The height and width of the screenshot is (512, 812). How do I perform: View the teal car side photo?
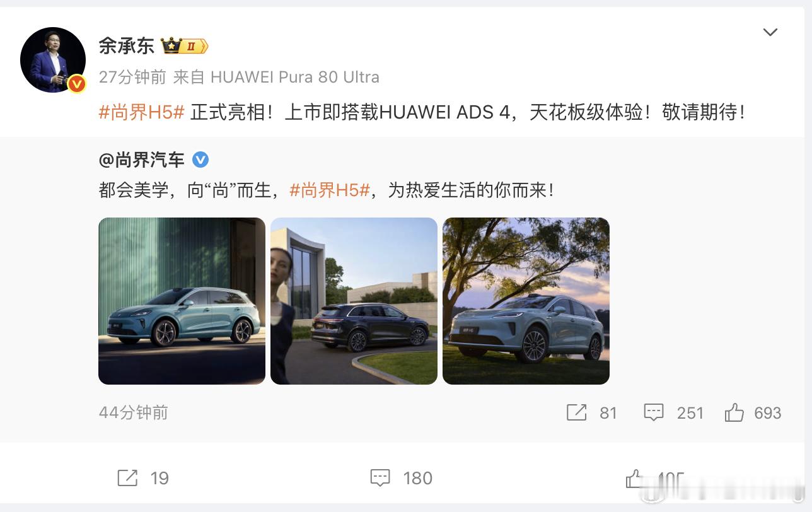pyautogui.click(x=182, y=301)
